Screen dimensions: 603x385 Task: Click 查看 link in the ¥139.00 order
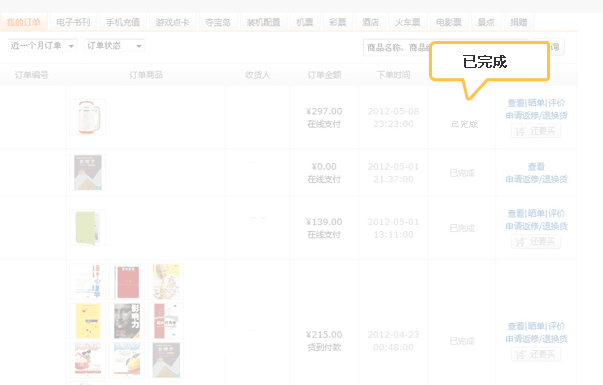(516, 213)
